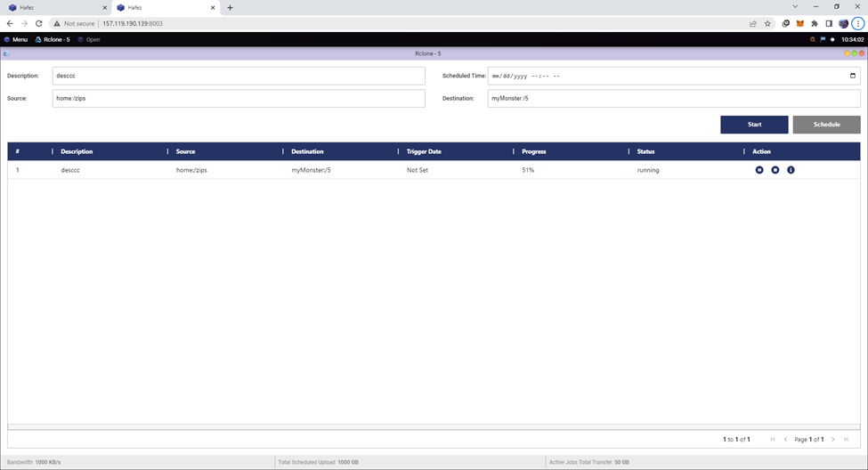This screenshot has width=868, height=470.
Task: Reload the current page
Action: coord(39,23)
